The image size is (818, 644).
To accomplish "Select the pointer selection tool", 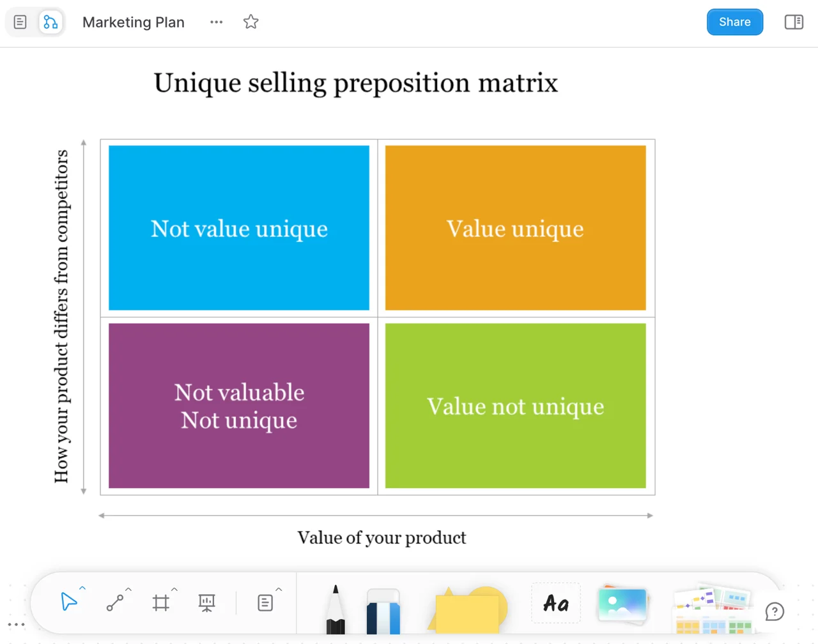I will point(68,602).
